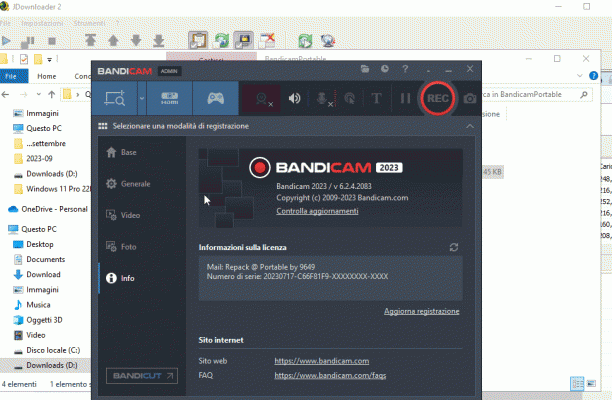
Task: Take screenshot with camera icon
Action: (470, 99)
